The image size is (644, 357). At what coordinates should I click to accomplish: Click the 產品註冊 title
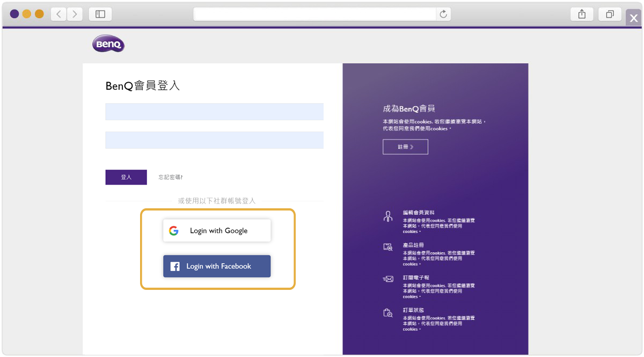click(x=413, y=245)
